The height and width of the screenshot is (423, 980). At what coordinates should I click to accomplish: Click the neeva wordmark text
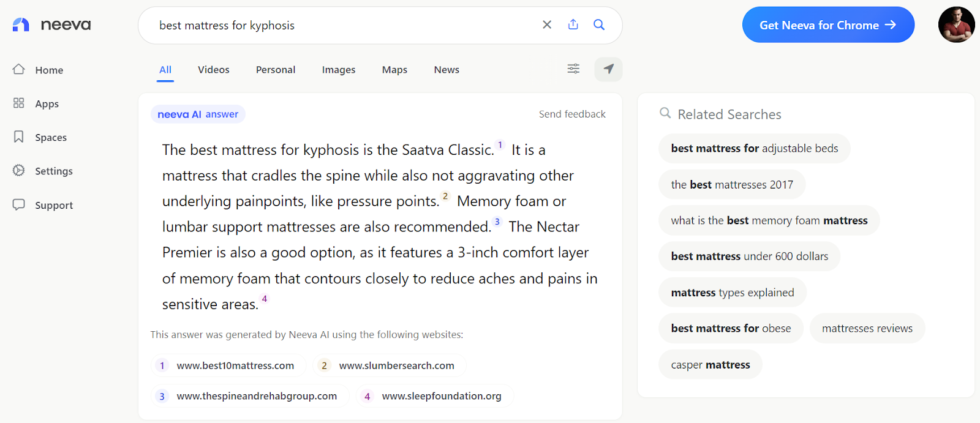(66, 25)
